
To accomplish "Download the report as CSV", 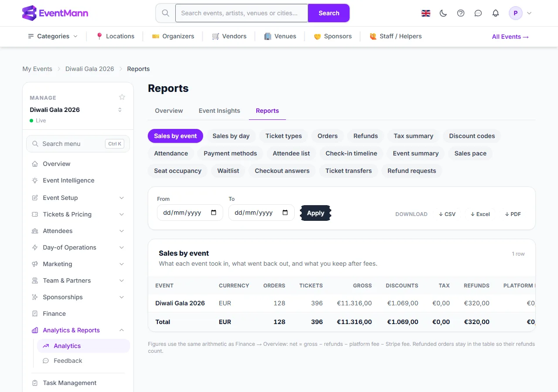I will pos(447,214).
